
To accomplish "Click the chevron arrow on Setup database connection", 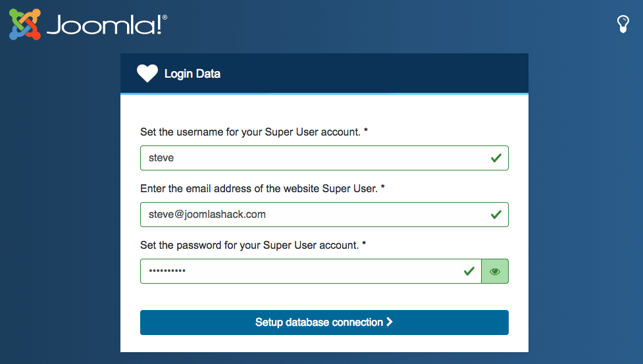I will (390, 322).
